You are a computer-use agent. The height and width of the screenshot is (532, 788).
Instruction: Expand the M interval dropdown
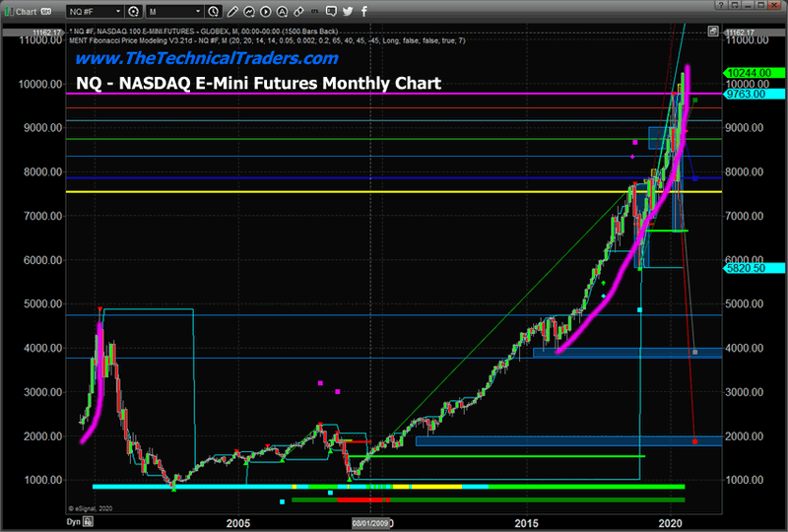point(198,11)
